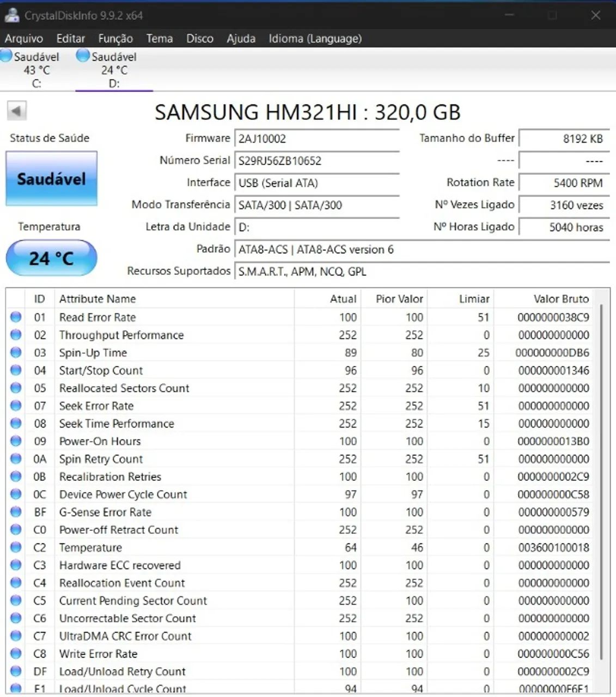Screen dimensions: 616x697
Task: Click status circle for Throughput Performance
Action: (x=16, y=335)
